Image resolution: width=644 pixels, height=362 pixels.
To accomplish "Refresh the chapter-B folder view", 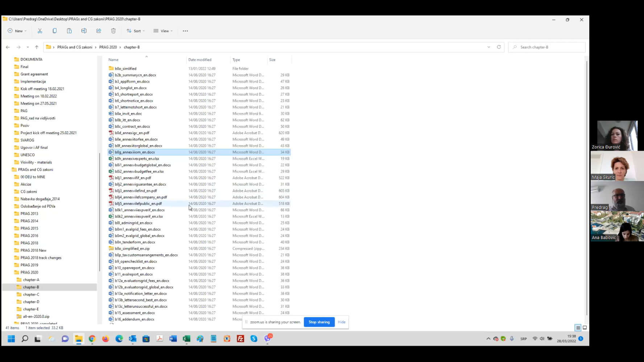I will pyautogui.click(x=499, y=47).
